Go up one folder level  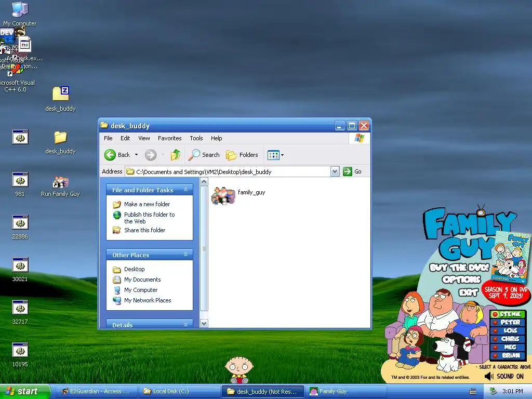176,155
